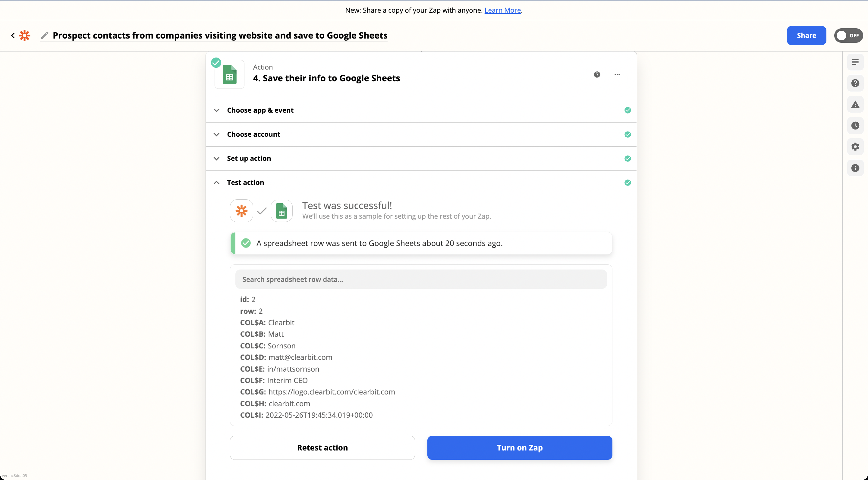
Task: Click the green check in spreadsheet row notice
Action: pos(246,243)
